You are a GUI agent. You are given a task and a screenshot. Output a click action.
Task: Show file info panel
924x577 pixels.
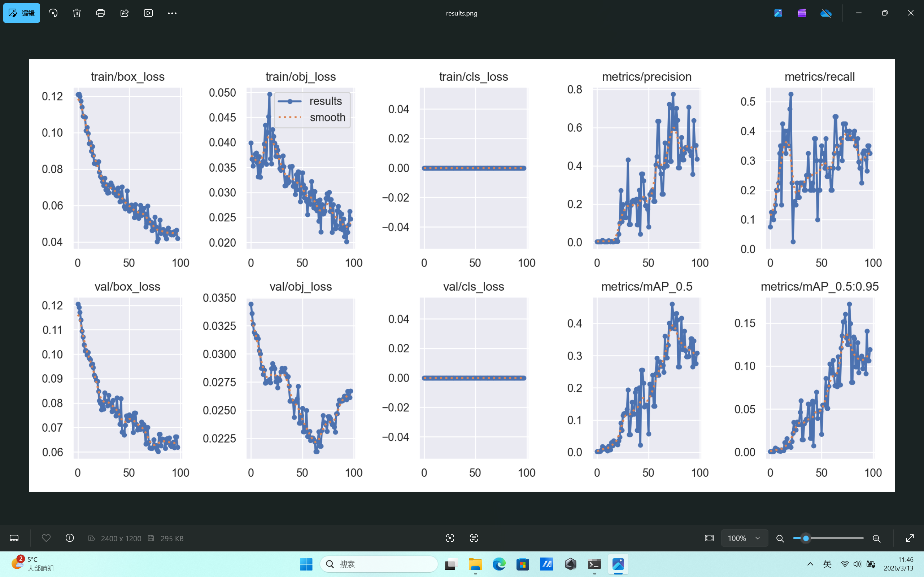[x=70, y=538]
